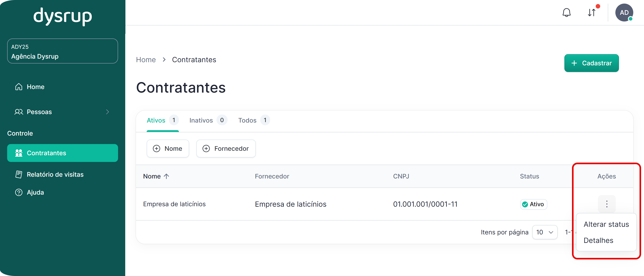Sort by Nome using the arrow icon

click(x=167, y=176)
